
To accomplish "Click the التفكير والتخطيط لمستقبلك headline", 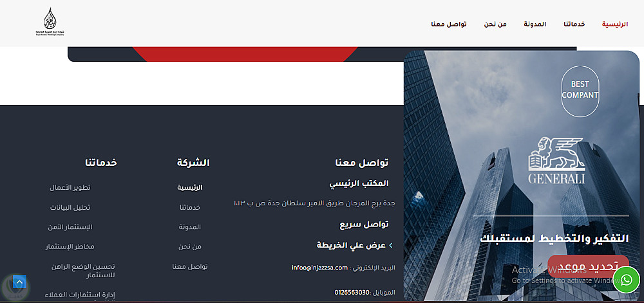I will (554, 239).
